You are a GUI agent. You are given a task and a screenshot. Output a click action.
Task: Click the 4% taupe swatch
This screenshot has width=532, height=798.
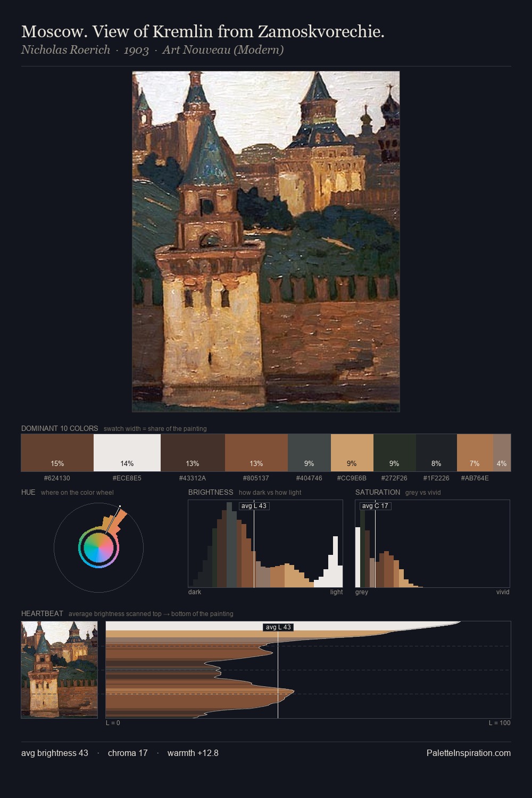point(502,453)
